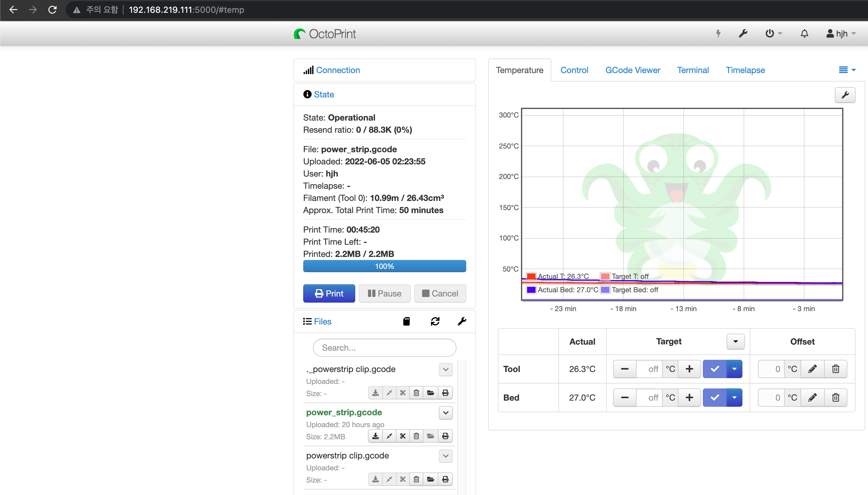The height and width of the screenshot is (495, 868).
Task: Click pencil icon to set Tool offset
Action: [x=812, y=369]
